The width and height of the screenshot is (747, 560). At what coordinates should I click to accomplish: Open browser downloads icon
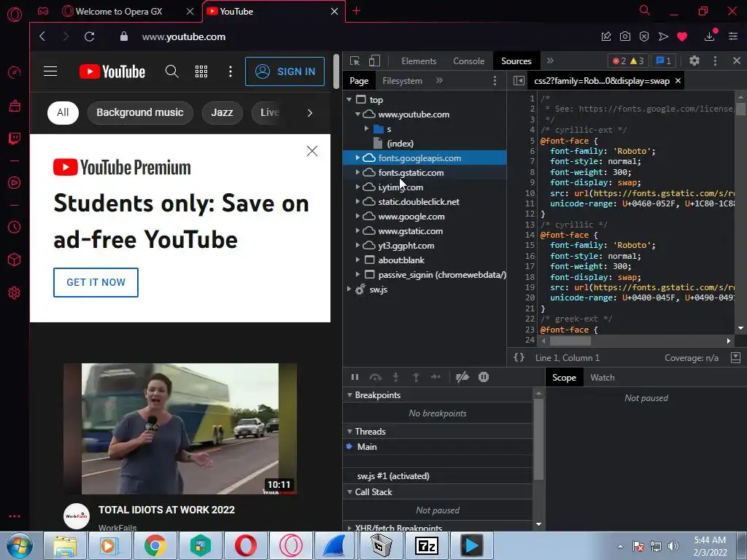coord(709,36)
